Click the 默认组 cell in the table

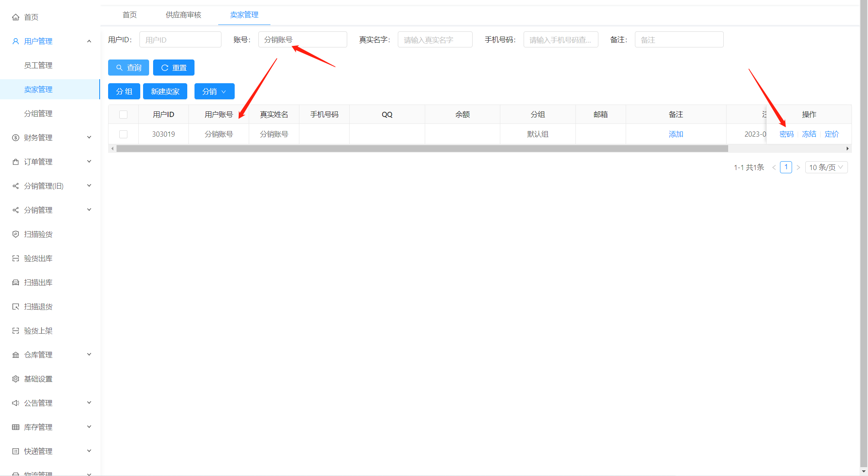click(x=538, y=134)
